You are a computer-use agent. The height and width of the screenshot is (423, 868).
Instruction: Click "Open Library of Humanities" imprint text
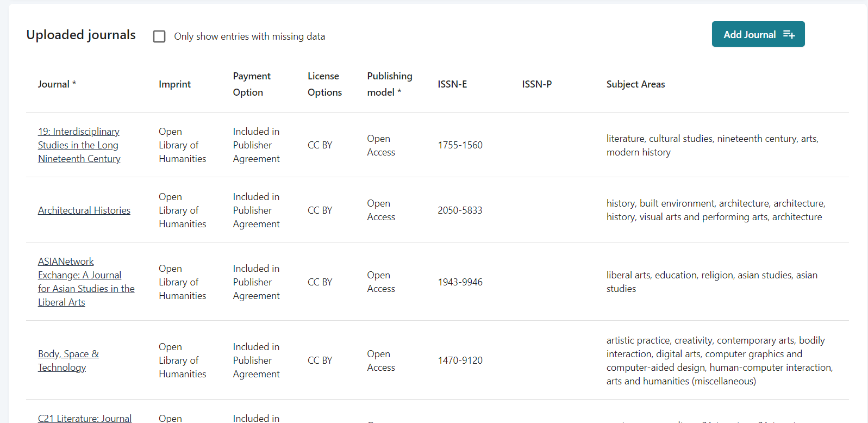[182, 145]
